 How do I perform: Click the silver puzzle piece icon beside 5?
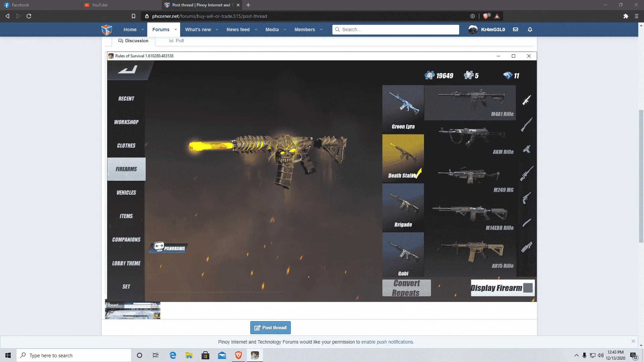point(469,75)
